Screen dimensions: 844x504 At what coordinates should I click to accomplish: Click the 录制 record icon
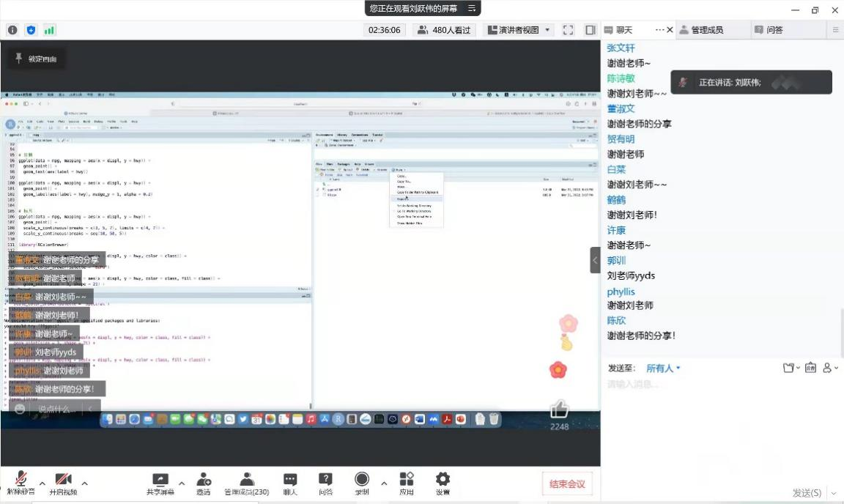click(362, 482)
